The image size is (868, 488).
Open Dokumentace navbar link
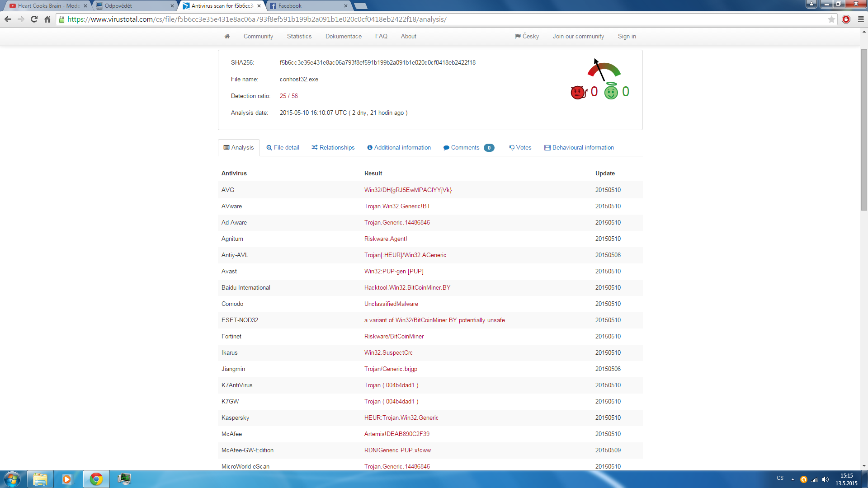[344, 37]
